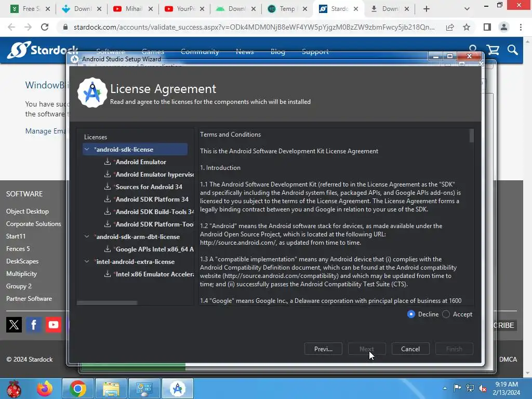Click the Stardock logo in the browser page
This screenshot has width=532, height=399.
pyautogui.click(x=43, y=50)
